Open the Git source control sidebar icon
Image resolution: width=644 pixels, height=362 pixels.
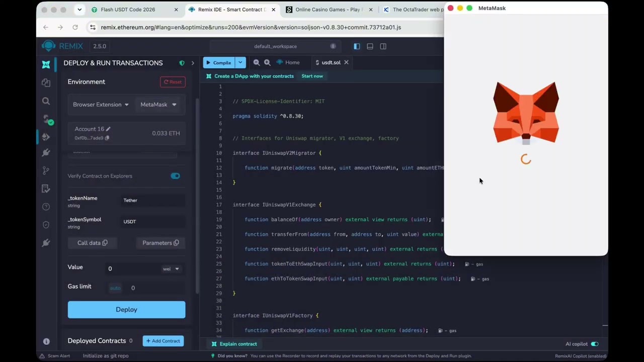[46, 170]
